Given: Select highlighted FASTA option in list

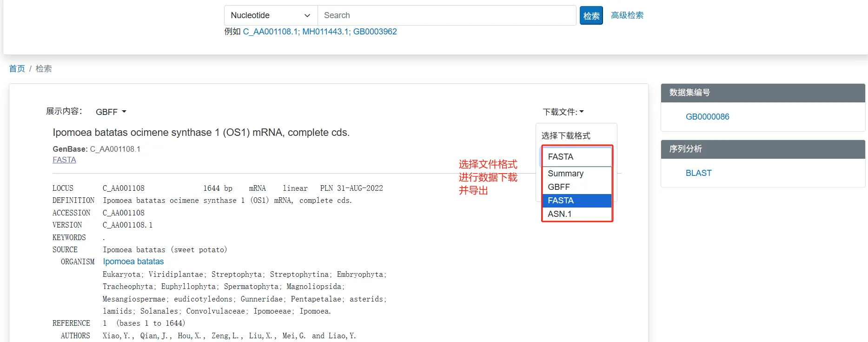Looking at the screenshot, I should pos(561,201).
